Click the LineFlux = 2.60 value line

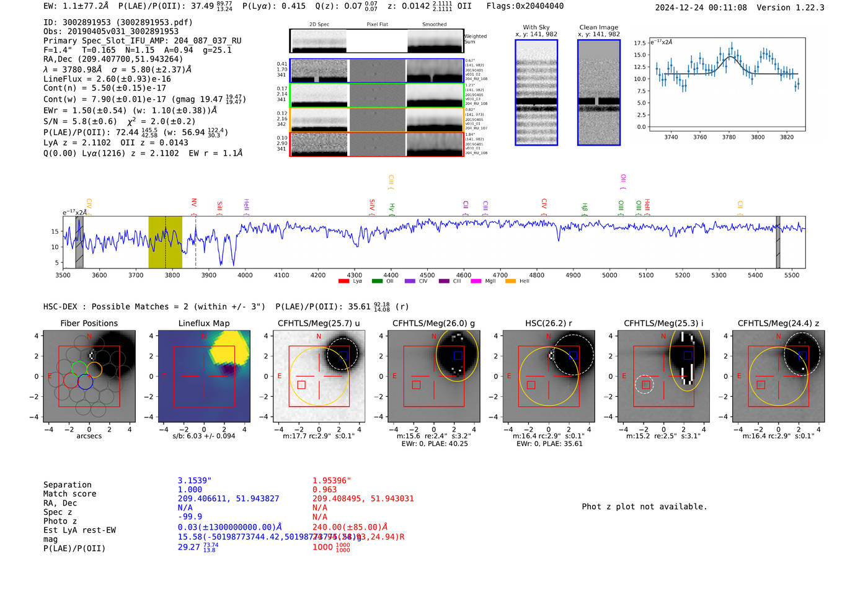coord(107,79)
